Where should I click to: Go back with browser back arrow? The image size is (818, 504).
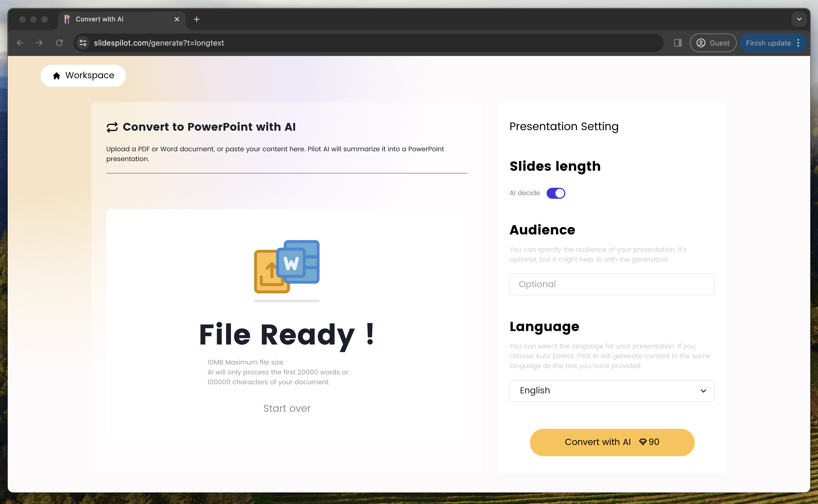pyautogui.click(x=20, y=43)
